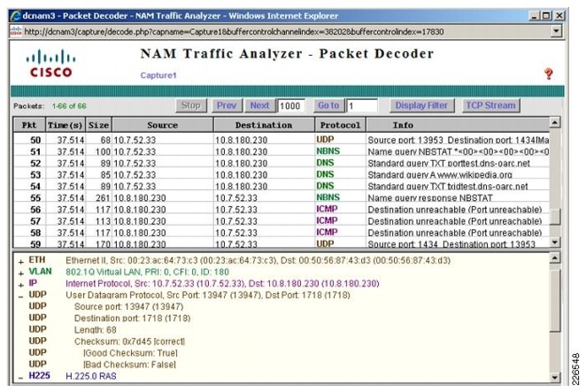The image size is (586, 392).
Task: Click the decode pane scroll down arrow
Action: pyautogui.click(x=555, y=378)
